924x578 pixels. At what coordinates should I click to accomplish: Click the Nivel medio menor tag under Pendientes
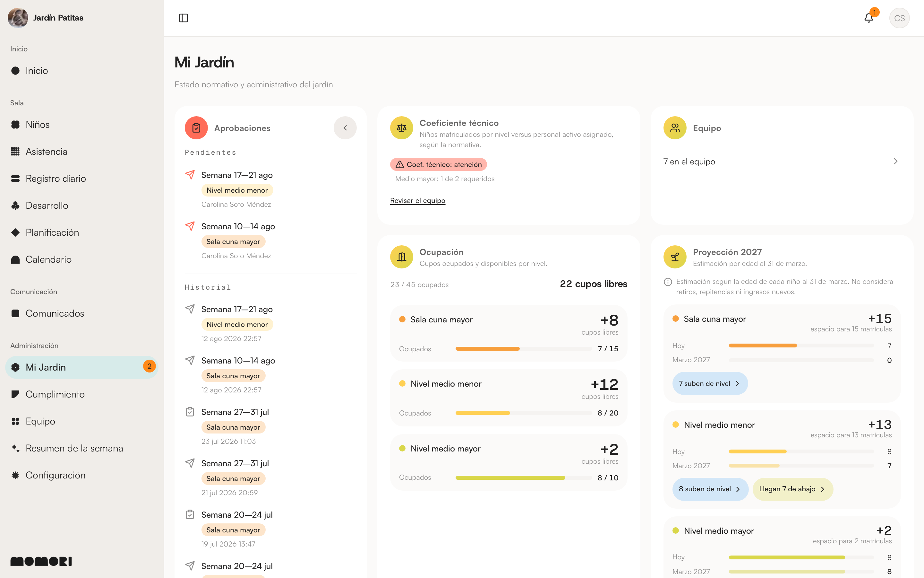coord(237,190)
